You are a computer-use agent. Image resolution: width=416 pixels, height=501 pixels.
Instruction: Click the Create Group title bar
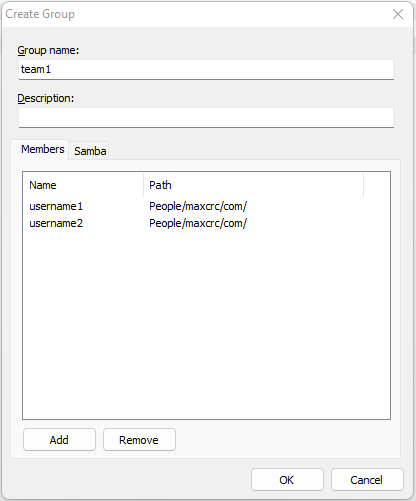coord(193,14)
